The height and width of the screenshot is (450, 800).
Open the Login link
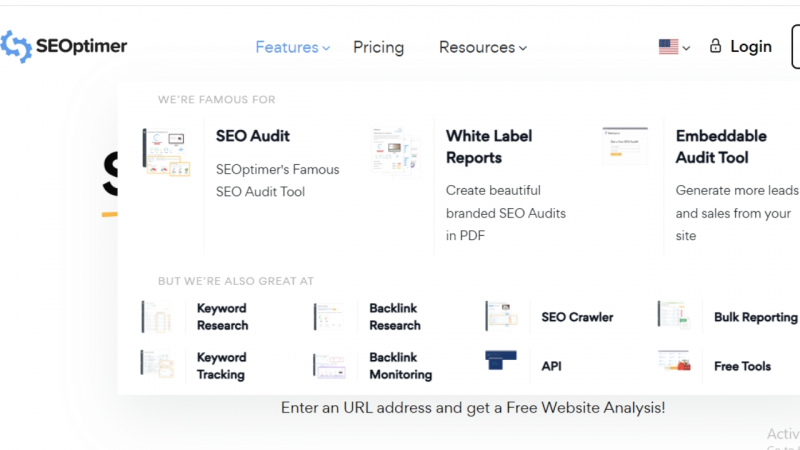point(751,46)
